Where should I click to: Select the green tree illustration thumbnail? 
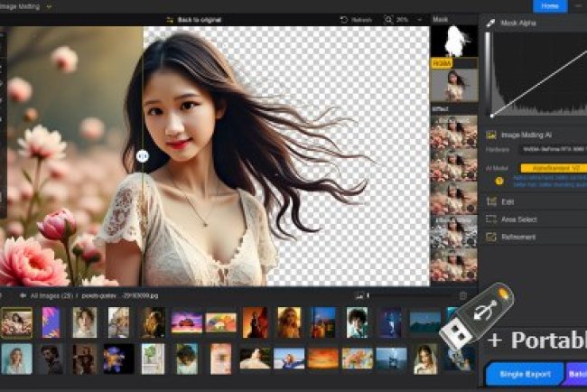[153, 359]
